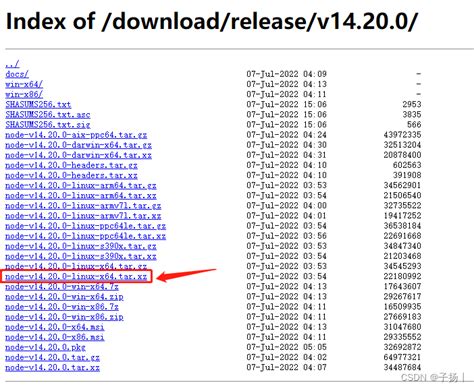Download node-v14.20.0-headers.tar.gz
This screenshot has width=474, height=389.
click(71, 165)
